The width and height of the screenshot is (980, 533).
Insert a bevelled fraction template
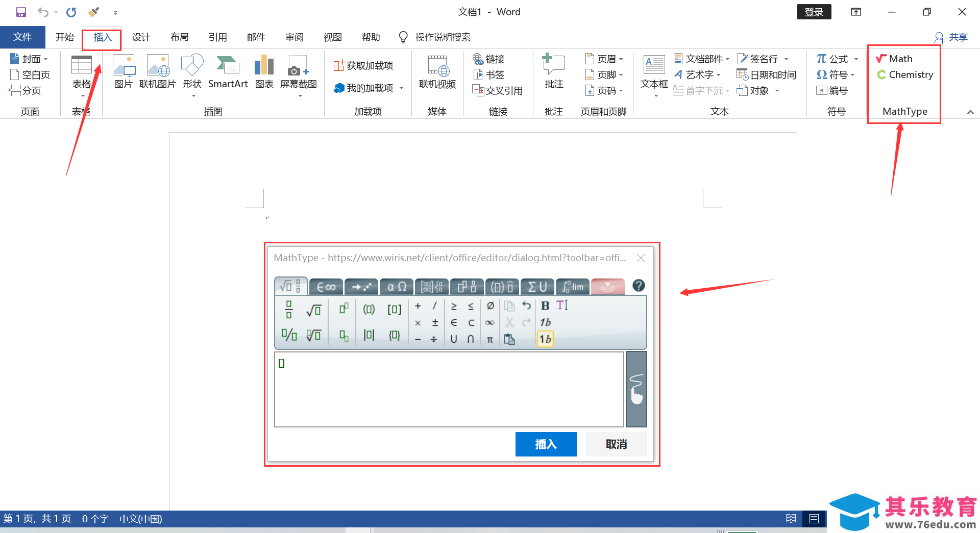tap(289, 335)
